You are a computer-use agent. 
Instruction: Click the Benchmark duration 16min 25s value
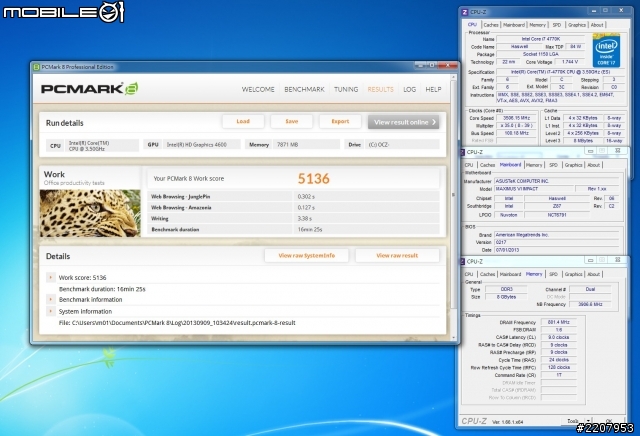coord(310,229)
